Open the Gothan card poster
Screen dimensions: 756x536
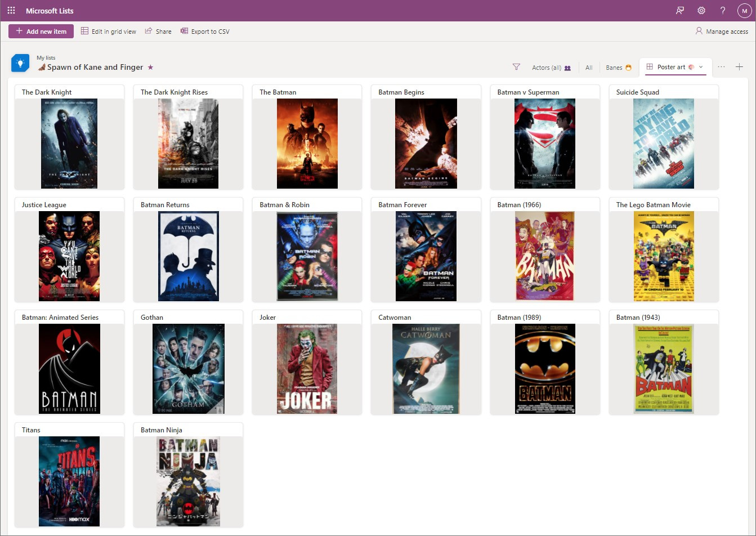pyautogui.click(x=189, y=369)
